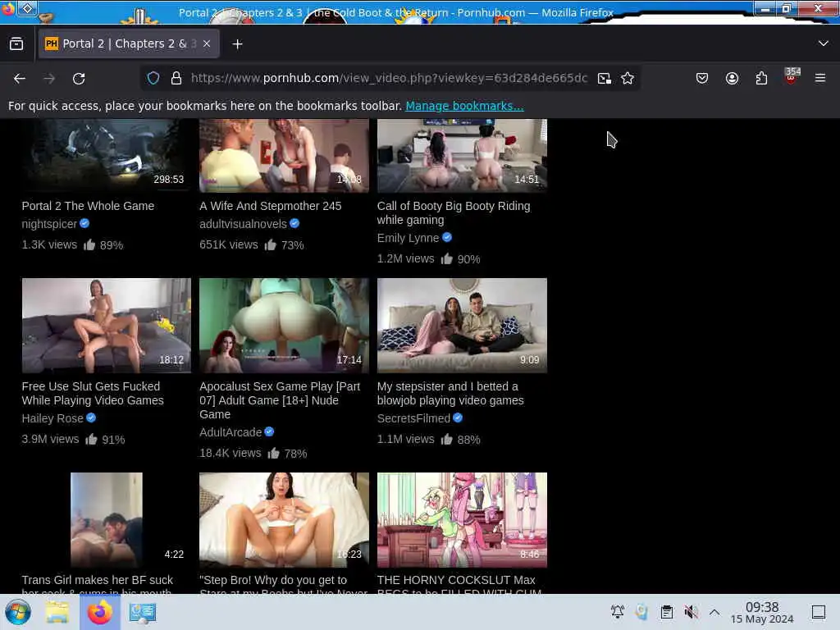Image resolution: width=840 pixels, height=630 pixels.
Task: Open the Start menu button on taskbar
Action: (18, 612)
